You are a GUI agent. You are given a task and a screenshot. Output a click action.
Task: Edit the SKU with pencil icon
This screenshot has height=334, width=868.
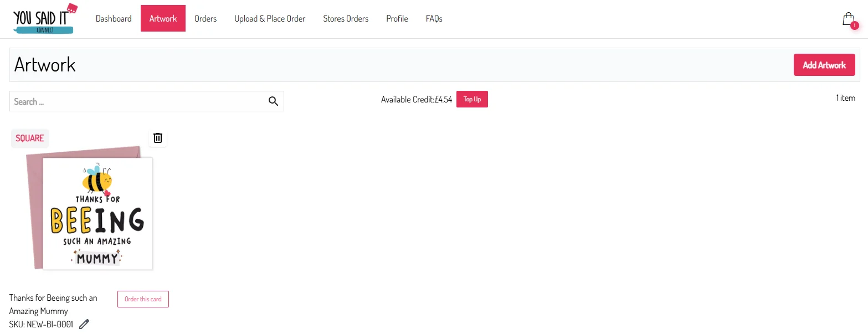click(x=84, y=325)
